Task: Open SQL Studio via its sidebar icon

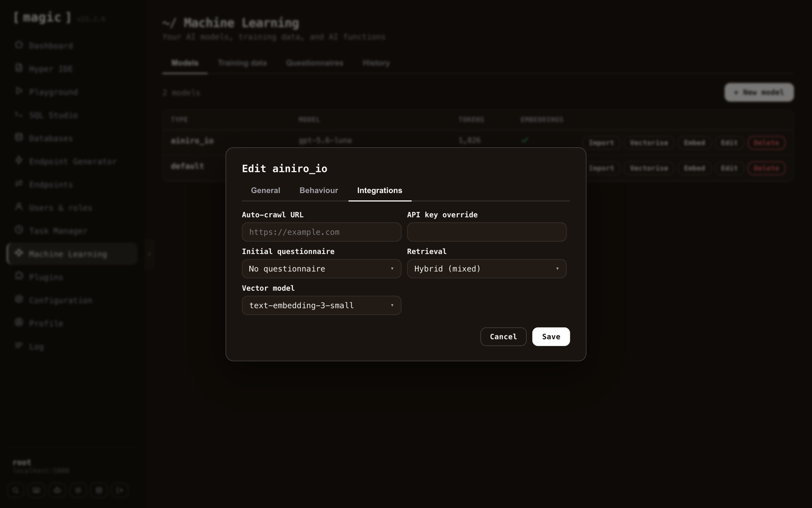Action: 19,115
